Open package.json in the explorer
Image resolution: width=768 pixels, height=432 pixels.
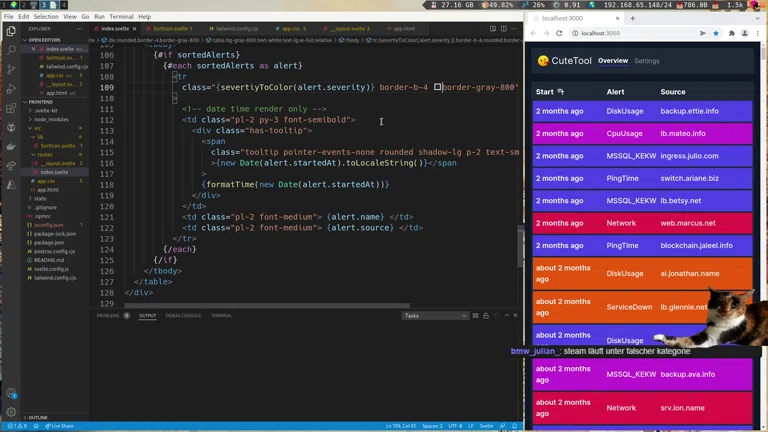(49, 243)
